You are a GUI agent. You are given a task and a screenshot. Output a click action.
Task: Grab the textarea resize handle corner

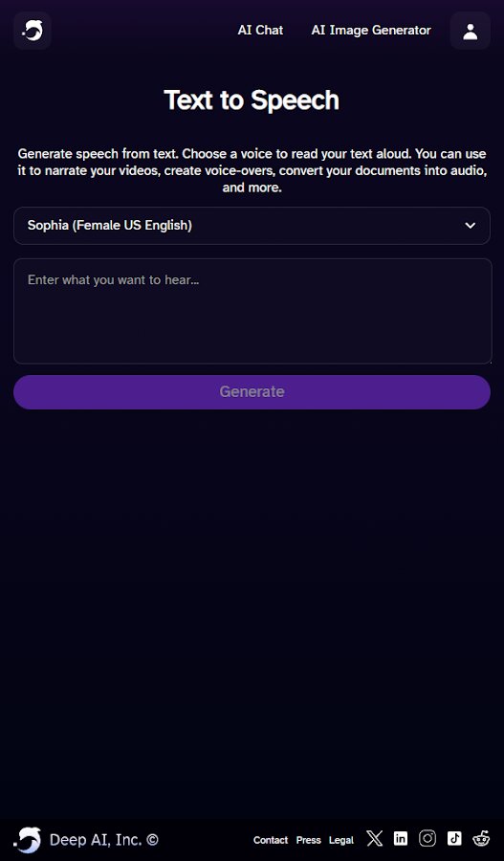click(x=489, y=361)
